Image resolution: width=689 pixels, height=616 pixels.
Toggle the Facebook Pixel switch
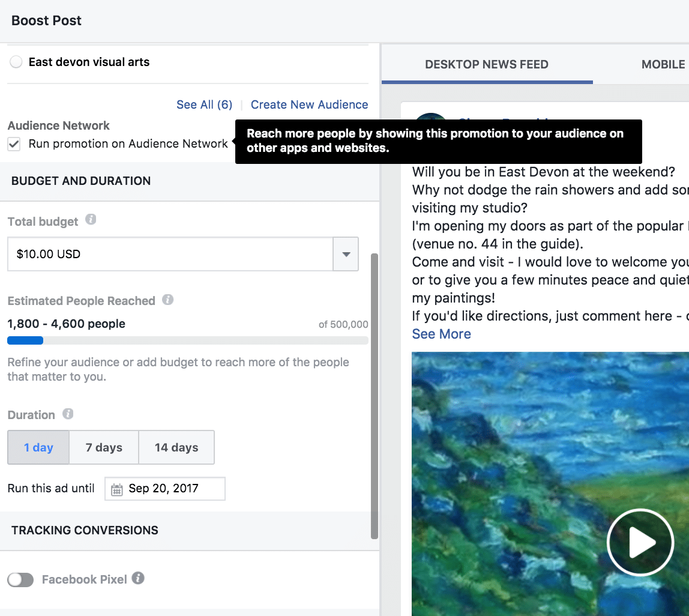point(20,579)
